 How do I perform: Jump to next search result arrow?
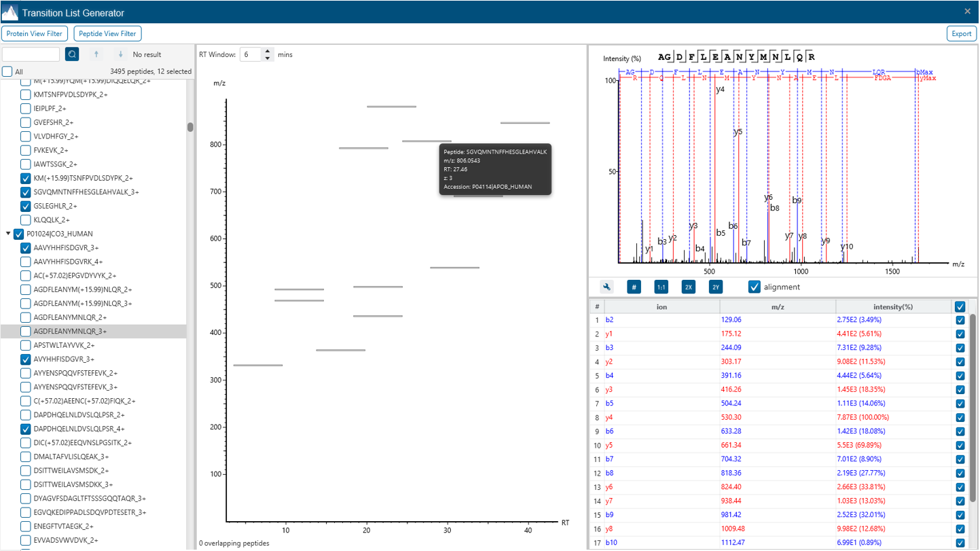point(120,54)
